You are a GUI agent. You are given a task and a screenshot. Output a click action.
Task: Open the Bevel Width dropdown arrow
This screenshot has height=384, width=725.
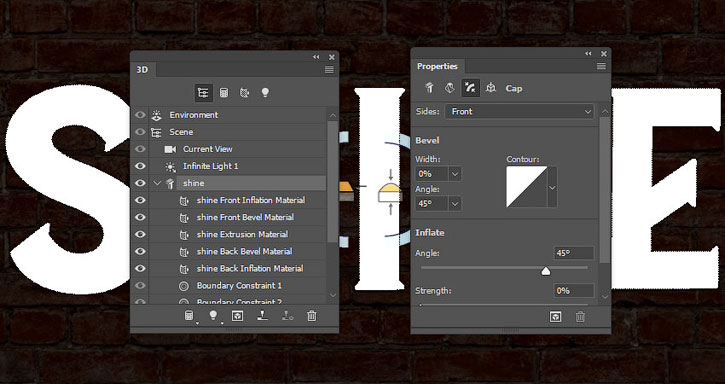pyautogui.click(x=455, y=174)
